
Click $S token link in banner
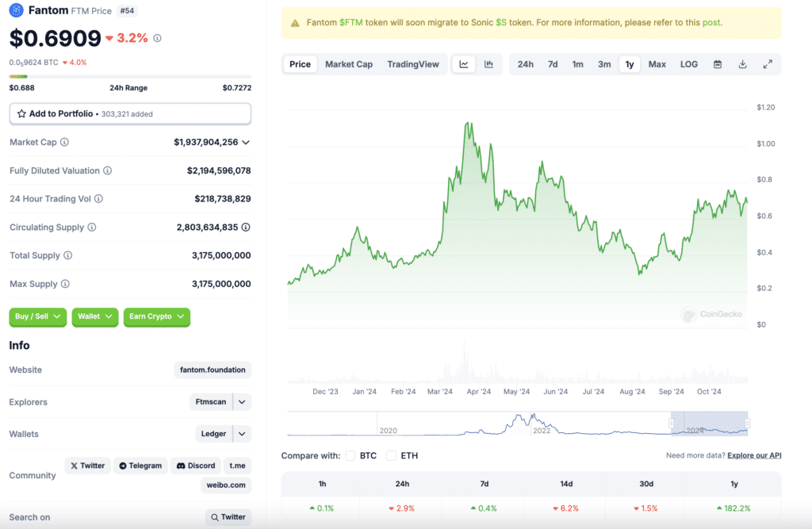pos(501,23)
